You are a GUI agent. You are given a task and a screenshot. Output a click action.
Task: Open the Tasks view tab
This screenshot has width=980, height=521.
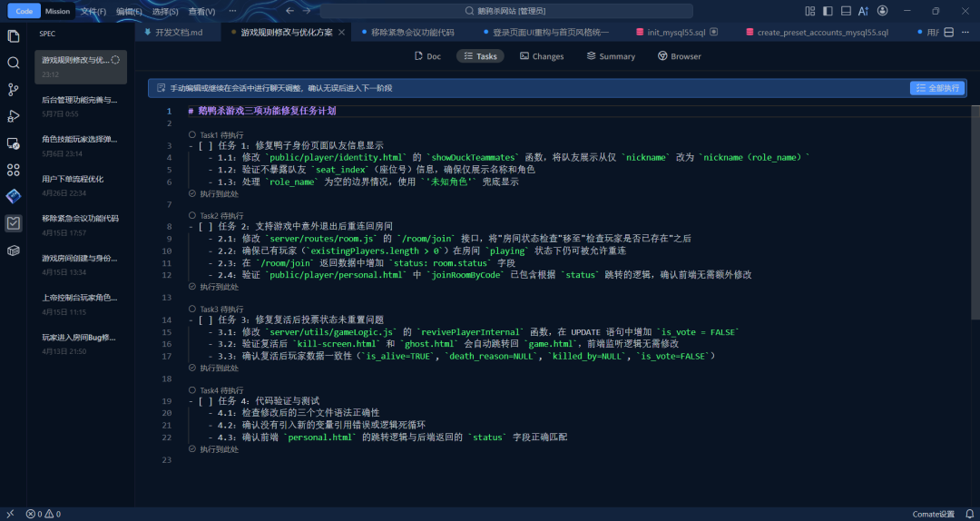[x=481, y=56]
